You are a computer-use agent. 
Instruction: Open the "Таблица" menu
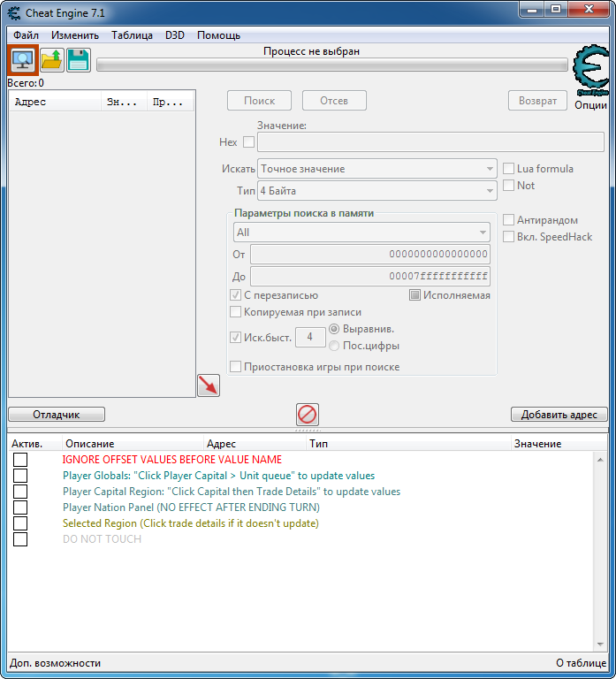pyautogui.click(x=132, y=35)
